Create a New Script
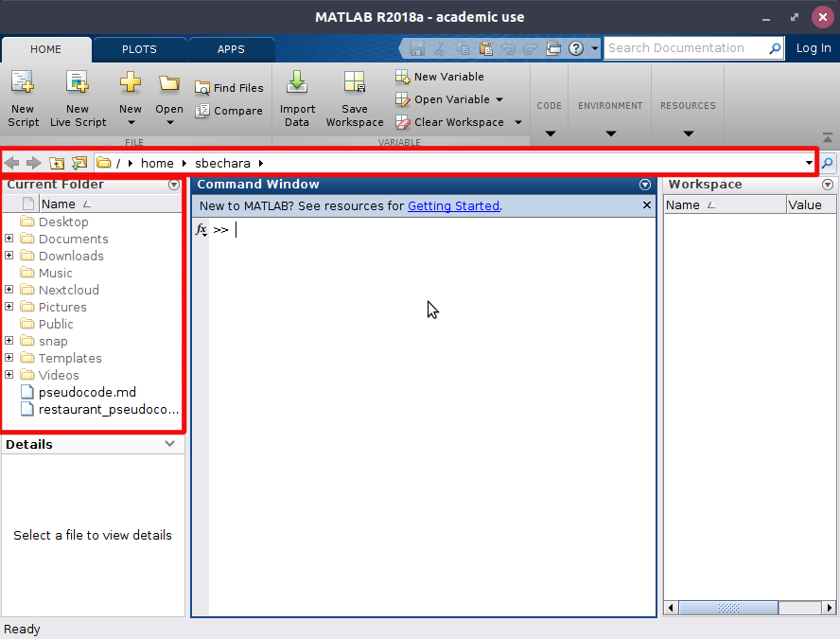The height and width of the screenshot is (639, 840). pos(23,98)
